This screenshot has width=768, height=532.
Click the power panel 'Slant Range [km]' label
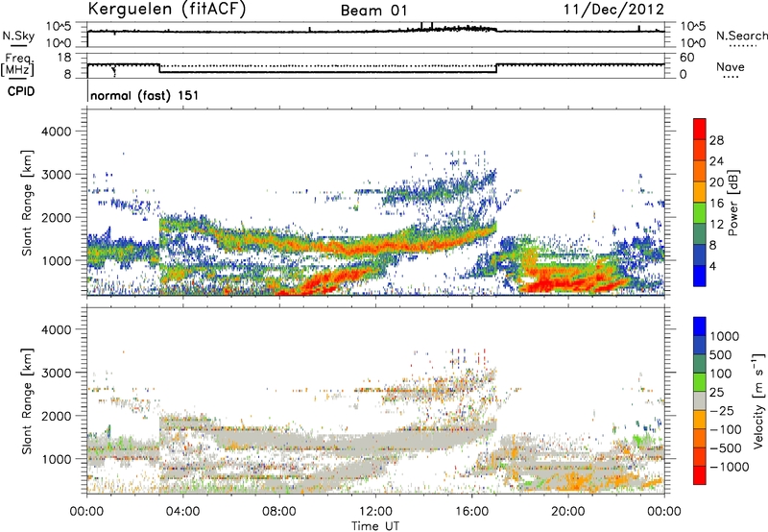click(x=27, y=203)
